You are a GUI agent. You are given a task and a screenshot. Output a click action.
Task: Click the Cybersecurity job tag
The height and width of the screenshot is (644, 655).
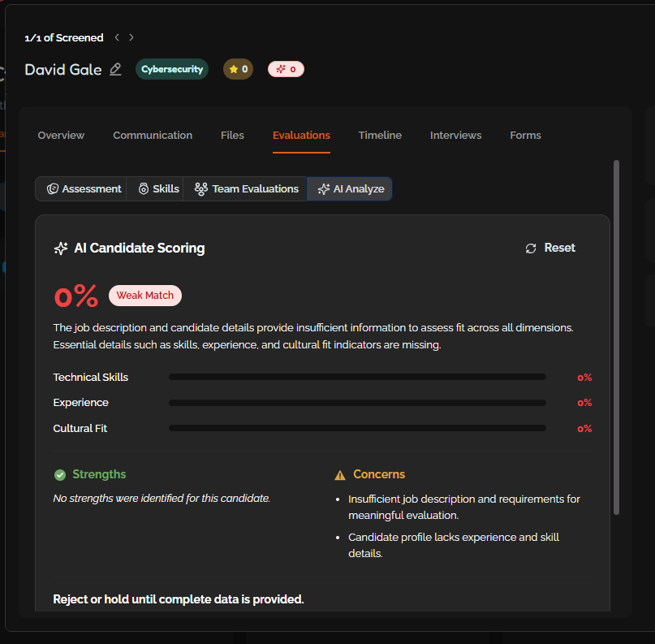click(x=172, y=69)
